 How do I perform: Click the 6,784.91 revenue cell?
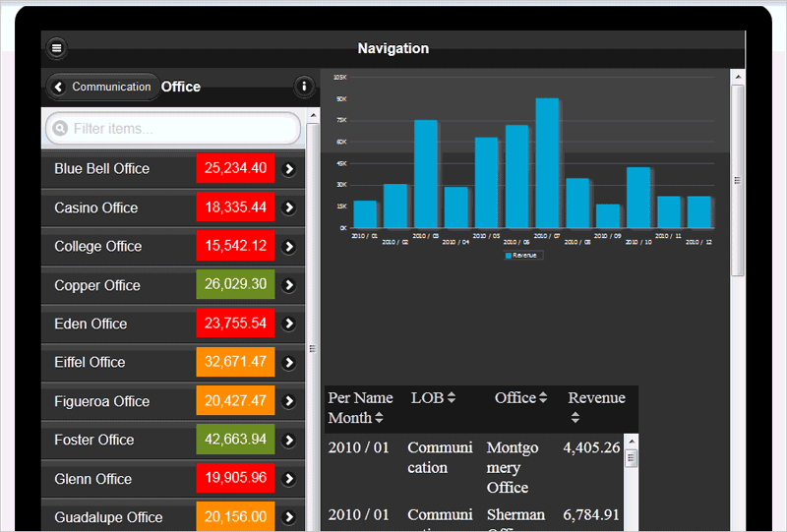(x=592, y=515)
